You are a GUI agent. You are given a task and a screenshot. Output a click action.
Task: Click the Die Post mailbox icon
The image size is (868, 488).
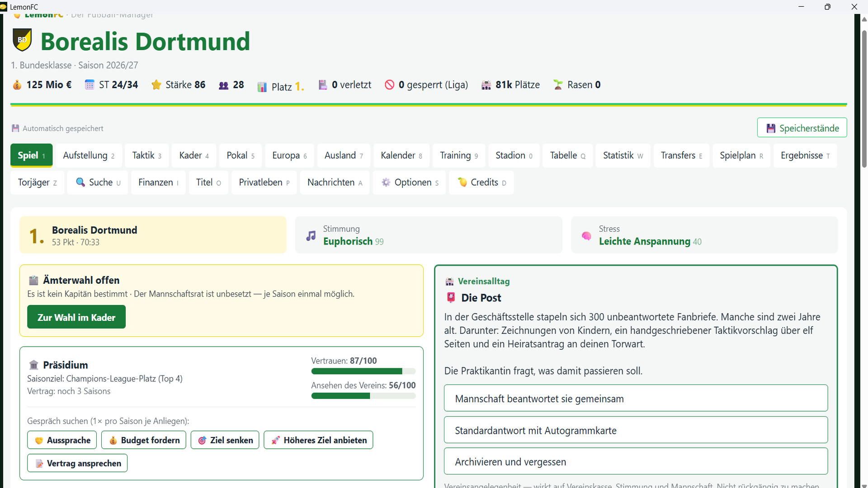point(451,297)
